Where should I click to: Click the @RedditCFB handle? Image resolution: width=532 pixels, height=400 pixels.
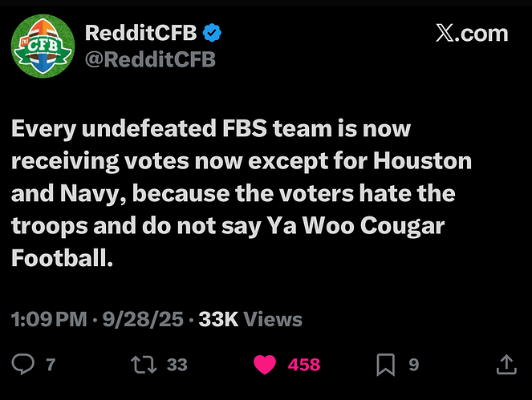150,59
